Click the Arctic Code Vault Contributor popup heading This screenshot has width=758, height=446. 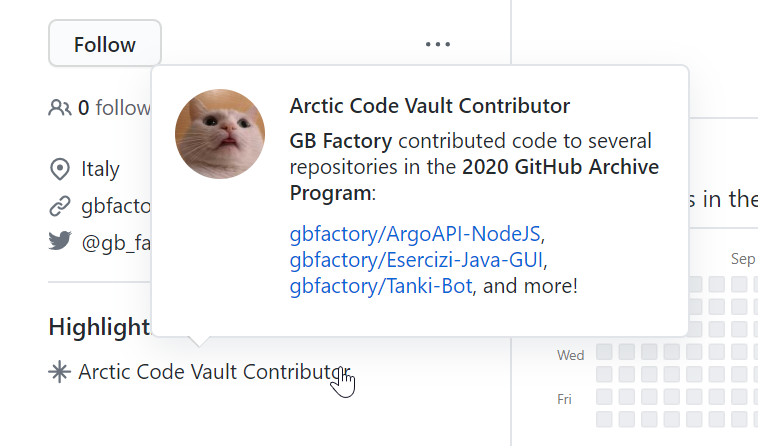430,106
